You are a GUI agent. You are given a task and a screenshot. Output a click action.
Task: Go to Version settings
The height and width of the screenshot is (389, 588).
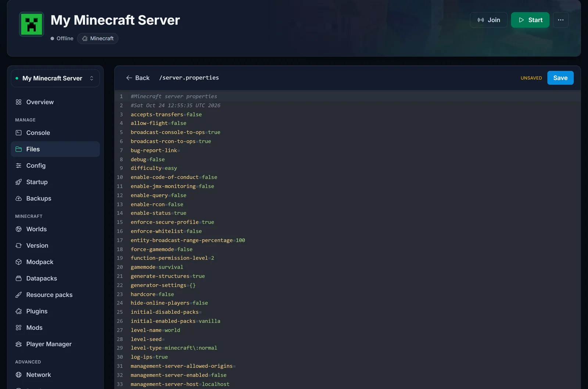pyautogui.click(x=55, y=246)
